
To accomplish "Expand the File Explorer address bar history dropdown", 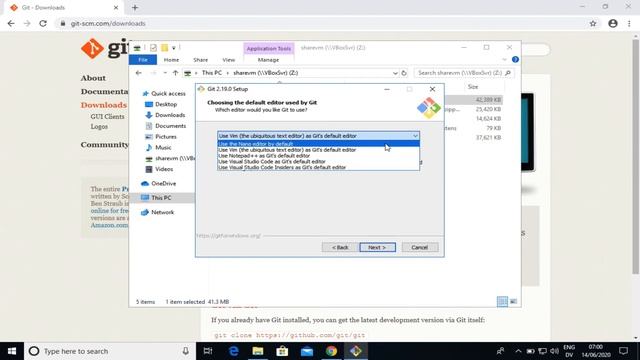I will 395,73.
